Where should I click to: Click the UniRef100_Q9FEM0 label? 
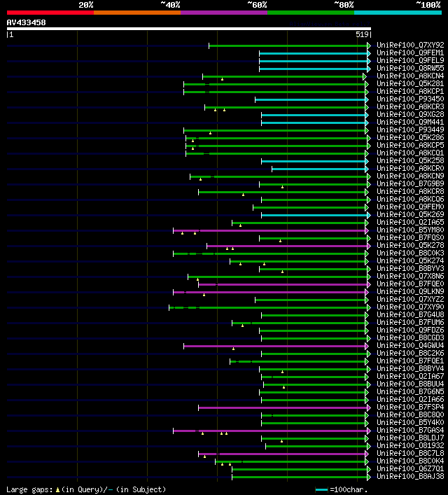[410, 207]
